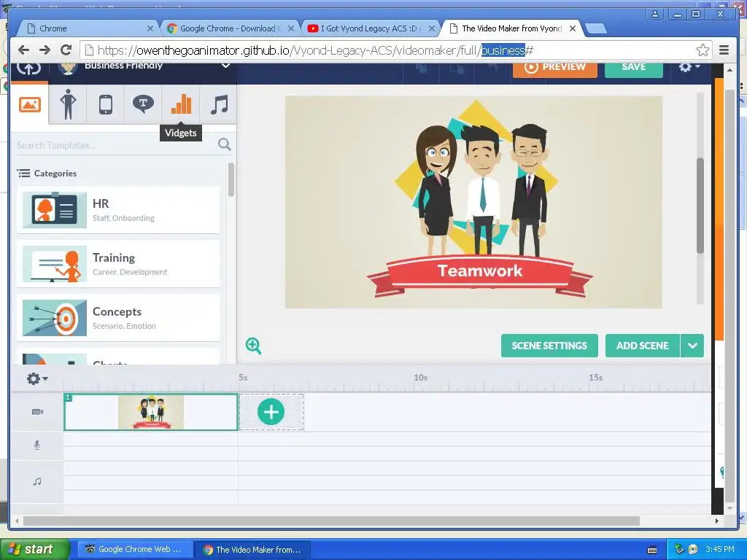Select the Training template category

coord(118,264)
